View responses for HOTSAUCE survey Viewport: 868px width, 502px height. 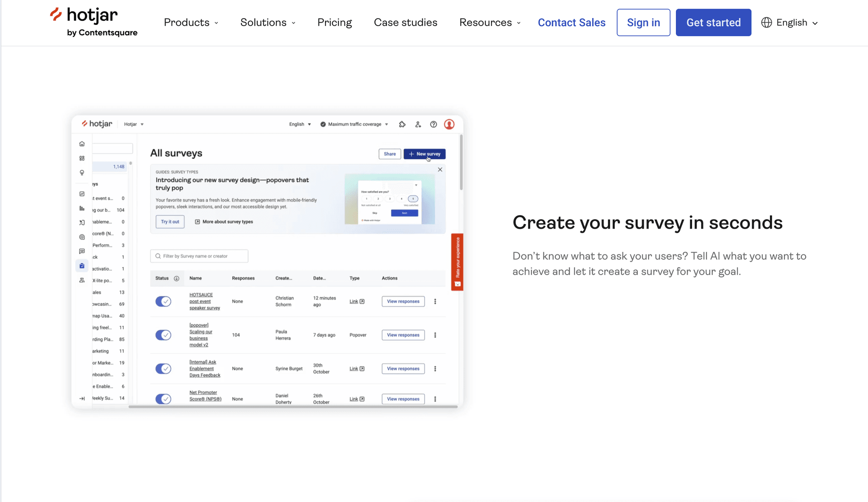[403, 301]
